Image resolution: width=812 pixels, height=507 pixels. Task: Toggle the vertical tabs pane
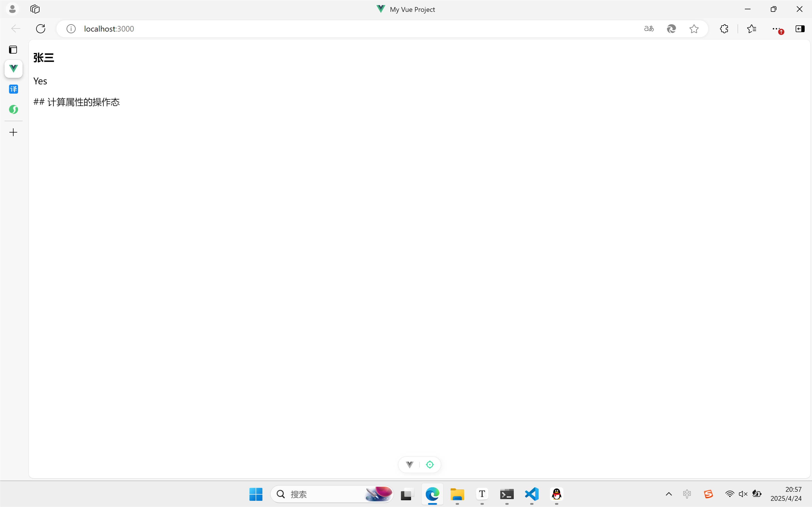coord(13,50)
